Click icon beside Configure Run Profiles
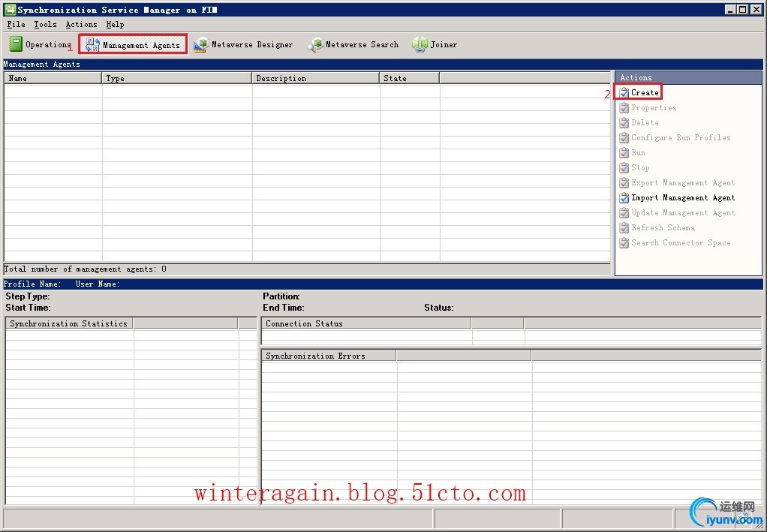This screenshot has height=532, width=767. click(624, 138)
